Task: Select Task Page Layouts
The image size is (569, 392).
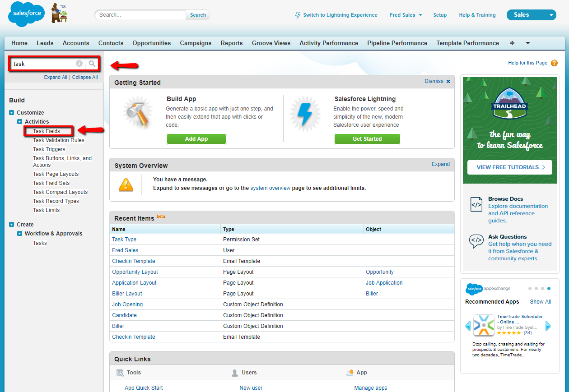Action: (x=56, y=174)
